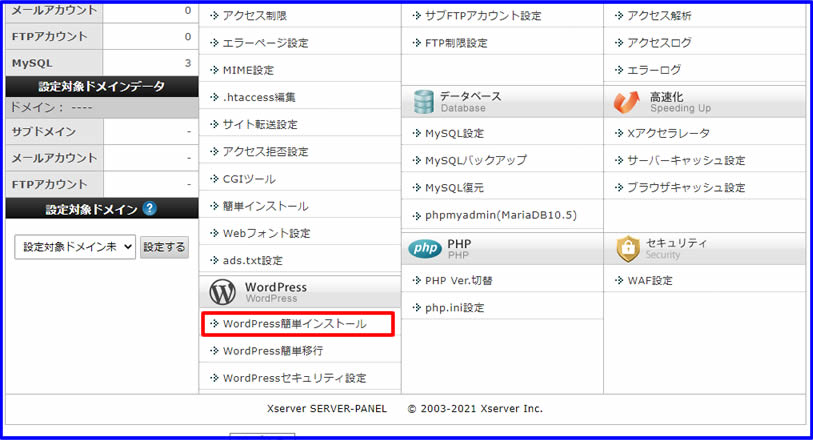
Task: Open Xアクセラレータ link
Action: click(x=669, y=133)
